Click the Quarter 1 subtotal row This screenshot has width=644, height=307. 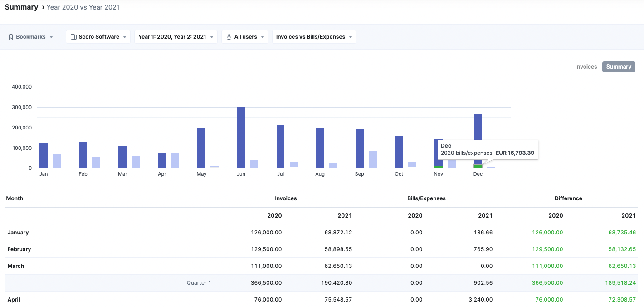(x=199, y=283)
